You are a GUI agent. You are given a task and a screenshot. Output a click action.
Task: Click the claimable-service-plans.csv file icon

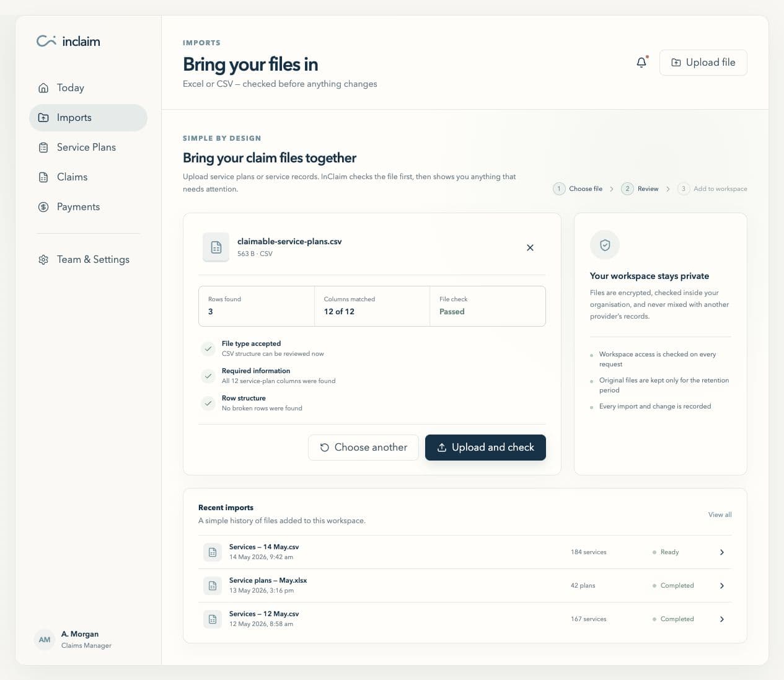click(x=216, y=247)
